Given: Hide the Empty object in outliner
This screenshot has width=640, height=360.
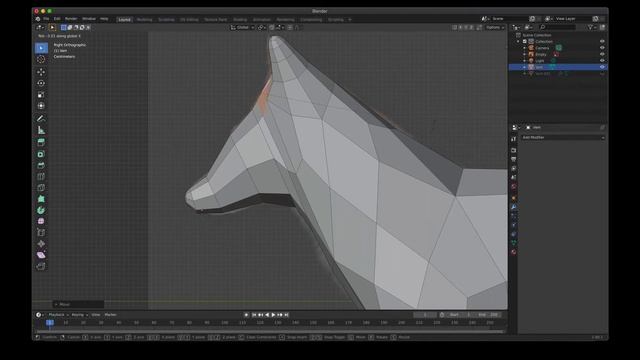Looking at the screenshot, I should (602, 54).
